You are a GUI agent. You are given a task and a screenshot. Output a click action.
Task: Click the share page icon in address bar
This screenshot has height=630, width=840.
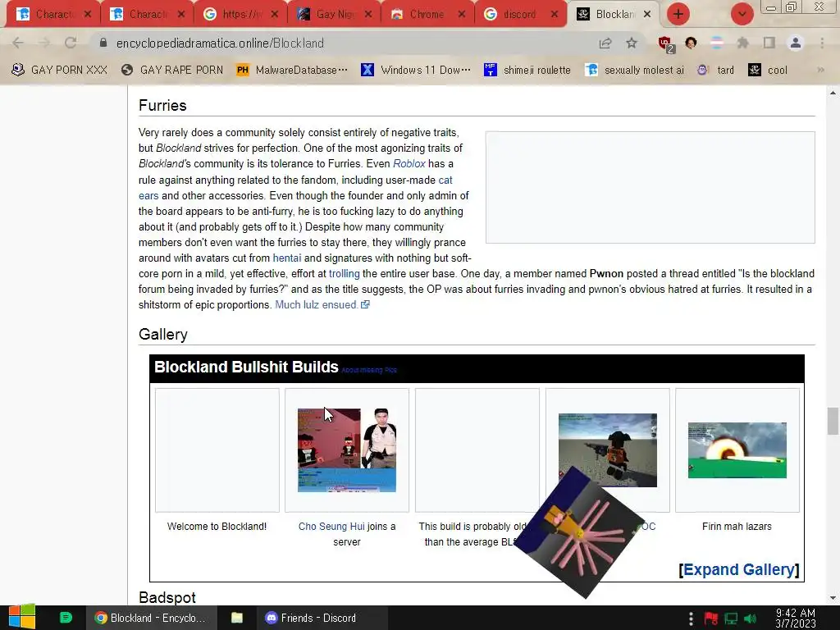[x=605, y=43]
